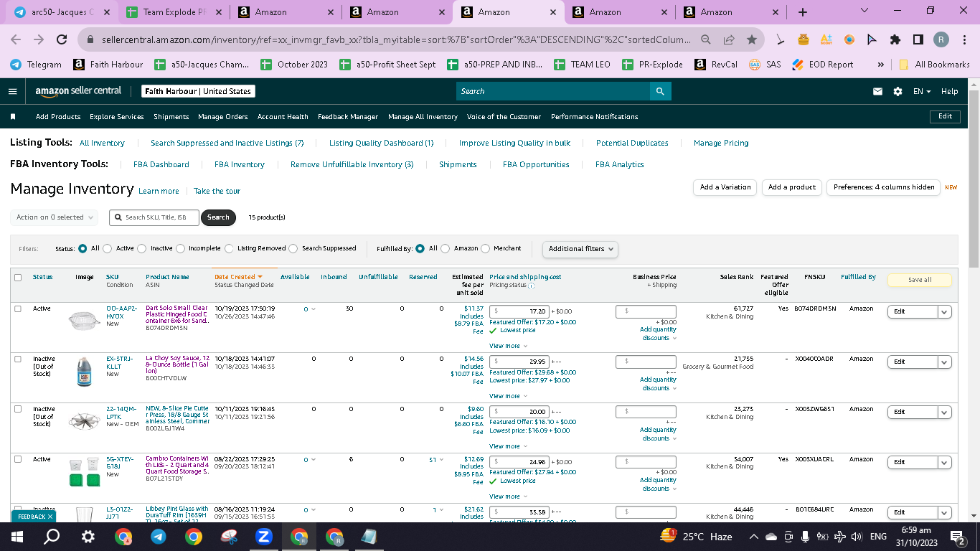This screenshot has width=980, height=551.
Task: Click the Add a Variation button
Action: point(725,187)
